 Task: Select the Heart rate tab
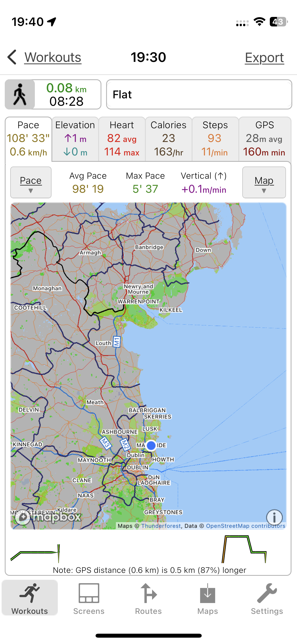click(x=122, y=139)
